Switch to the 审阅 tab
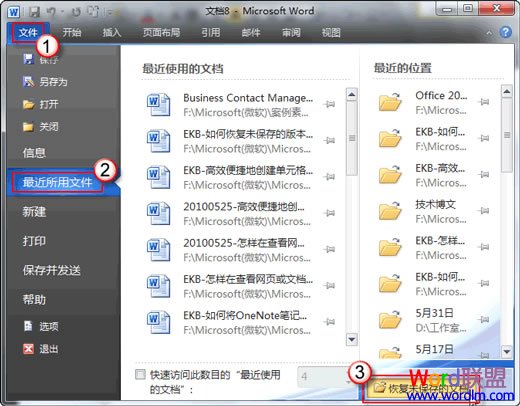The width and height of the screenshot is (520, 406). 291,32
